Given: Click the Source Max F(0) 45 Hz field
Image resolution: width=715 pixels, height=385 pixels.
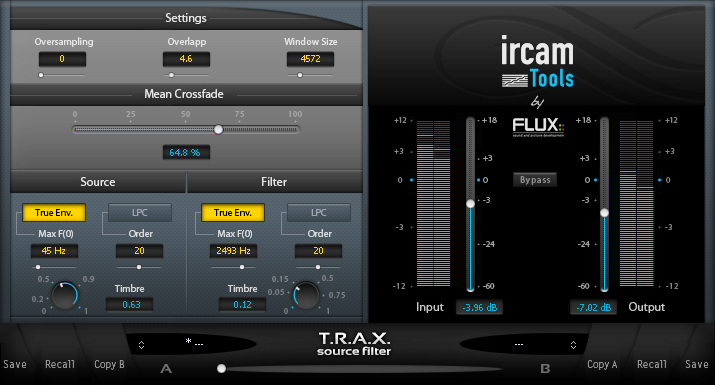Looking at the screenshot, I should (54, 251).
